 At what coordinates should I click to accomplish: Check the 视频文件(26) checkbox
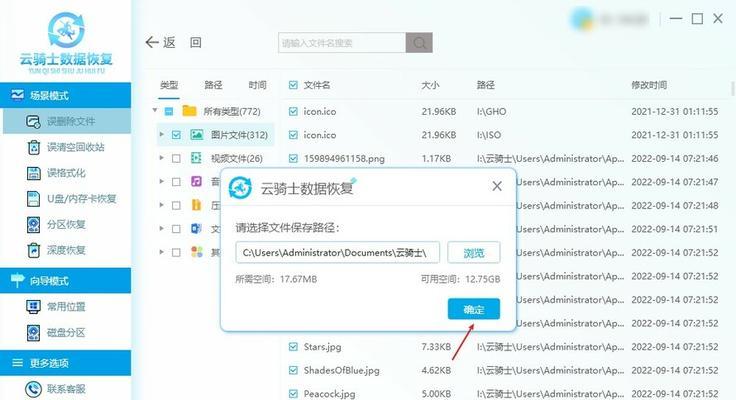(x=176, y=158)
